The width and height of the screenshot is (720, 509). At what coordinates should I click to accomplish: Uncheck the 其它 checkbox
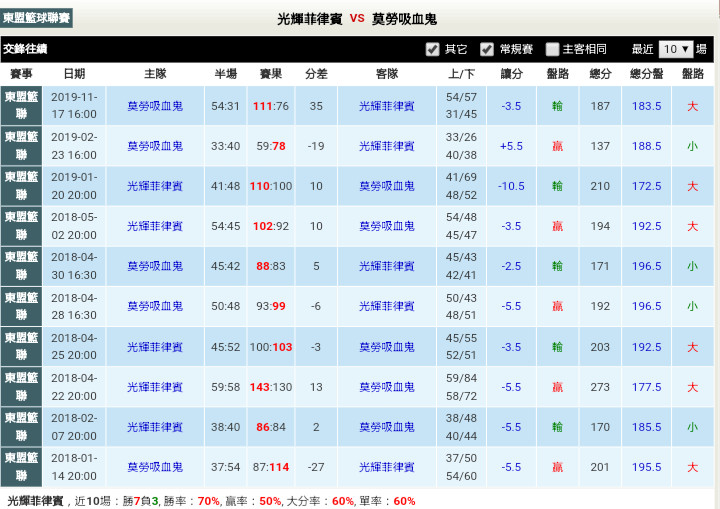click(x=433, y=49)
